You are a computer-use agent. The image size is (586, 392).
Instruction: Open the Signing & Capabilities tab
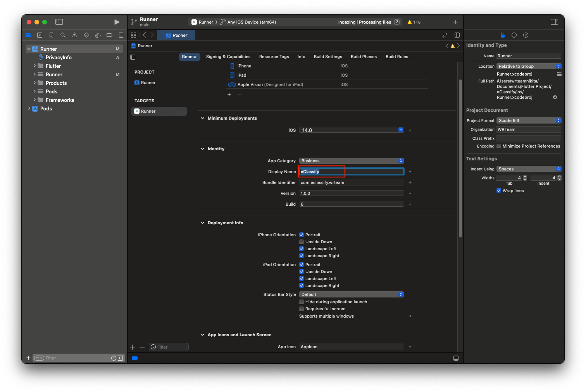pos(228,57)
